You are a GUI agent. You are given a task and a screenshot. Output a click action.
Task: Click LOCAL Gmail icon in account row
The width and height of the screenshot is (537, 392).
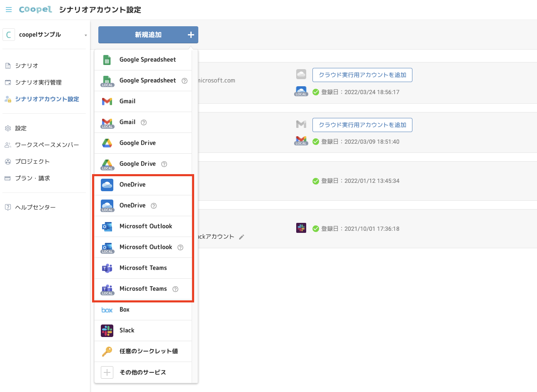[x=301, y=141]
